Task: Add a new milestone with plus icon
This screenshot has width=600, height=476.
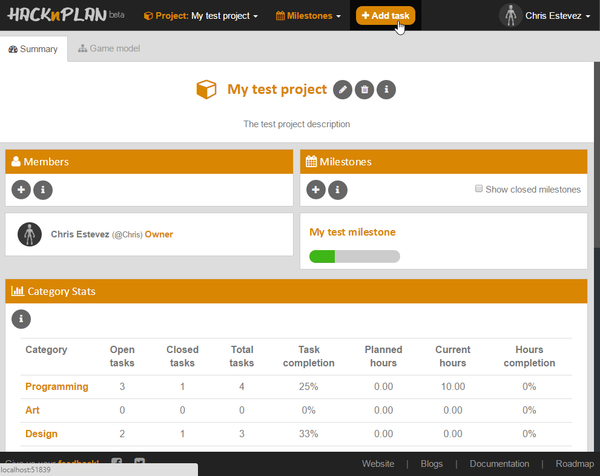Action: (x=315, y=190)
